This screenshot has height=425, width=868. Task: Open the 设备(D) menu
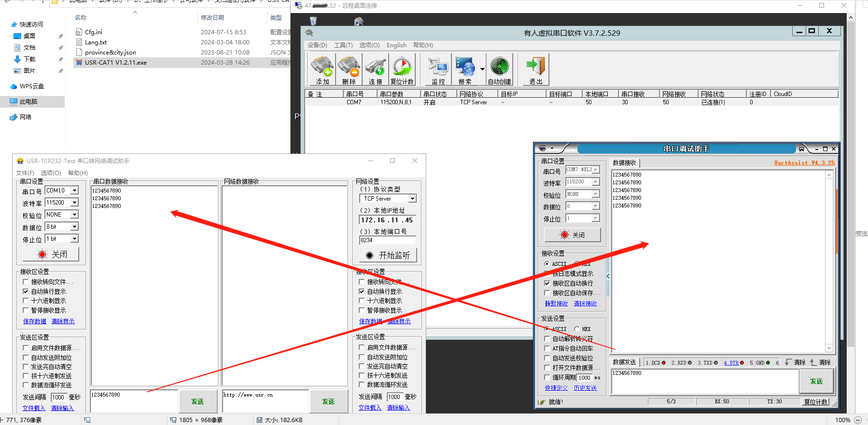pos(317,45)
